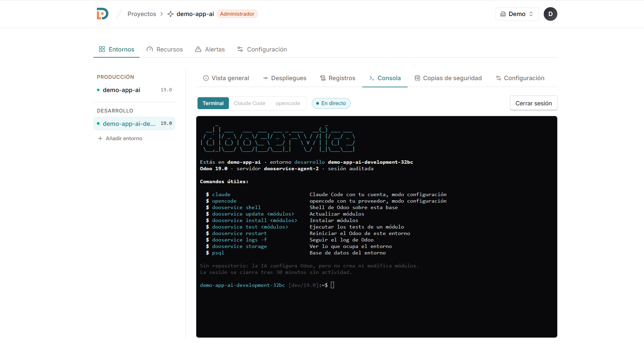This screenshot has height=352, width=644.
Task: Click the En directo status badge
Action: coord(331,103)
